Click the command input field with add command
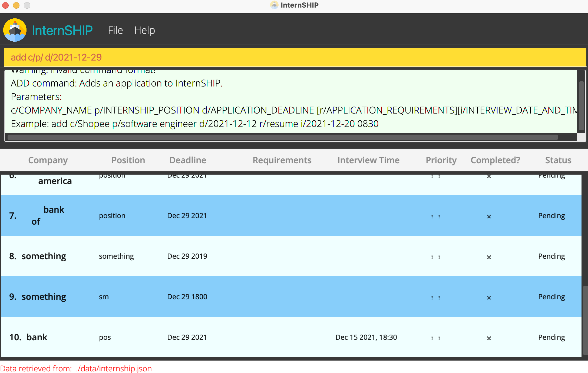Viewport: 588px width, 373px height. 295,57
